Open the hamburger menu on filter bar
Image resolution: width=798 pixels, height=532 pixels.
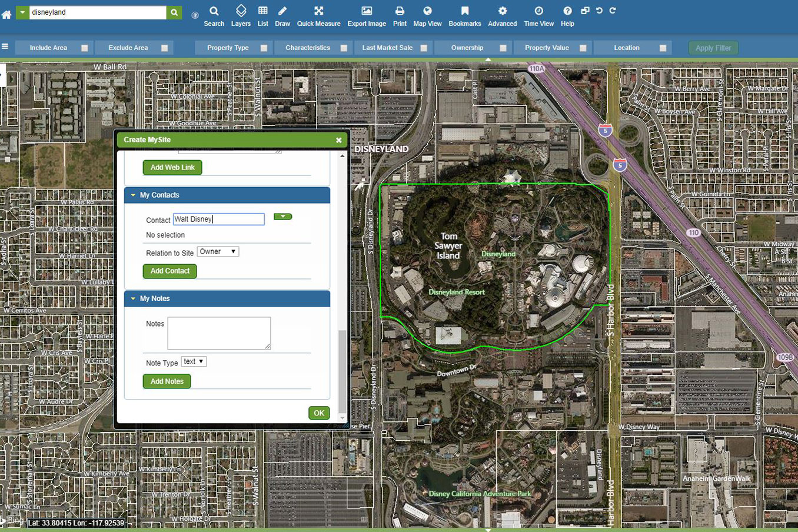point(5,46)
